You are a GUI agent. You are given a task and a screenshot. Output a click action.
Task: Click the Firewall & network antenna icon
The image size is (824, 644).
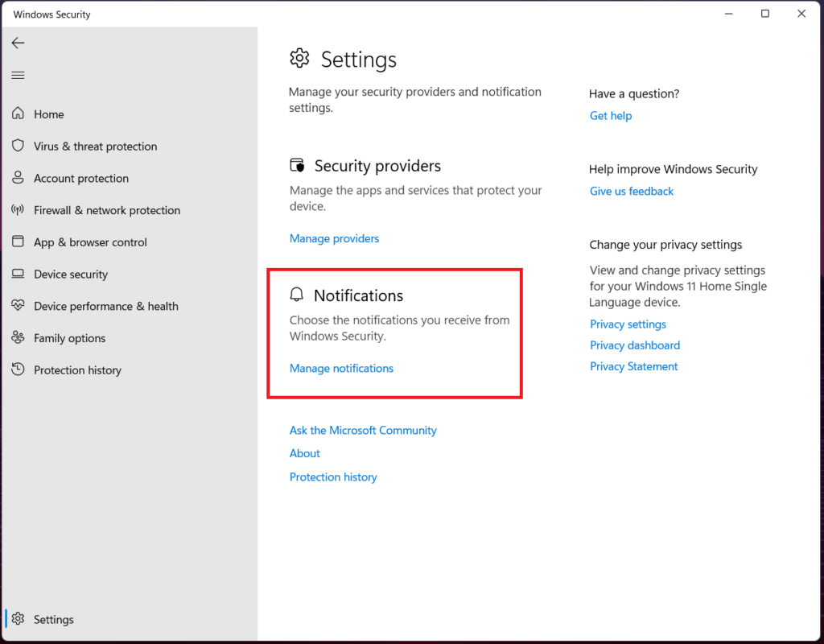tap(18, 210)
